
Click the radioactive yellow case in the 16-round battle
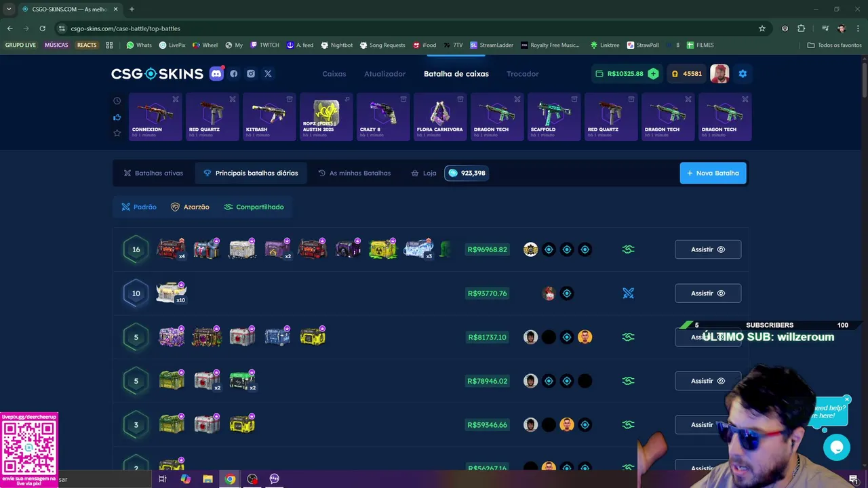click(383, 249)
